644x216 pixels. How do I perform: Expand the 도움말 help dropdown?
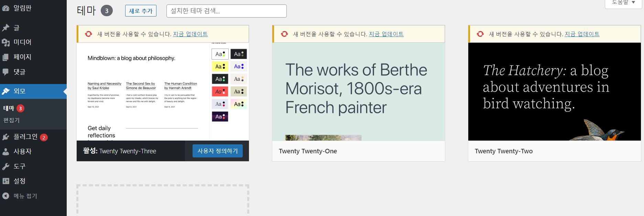[623, 3]
